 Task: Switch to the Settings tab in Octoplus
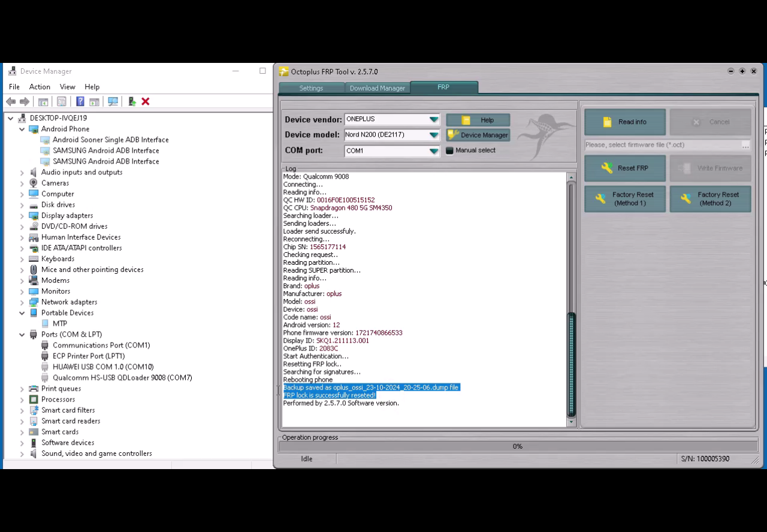pyautogui.click(x=311, y=88)
